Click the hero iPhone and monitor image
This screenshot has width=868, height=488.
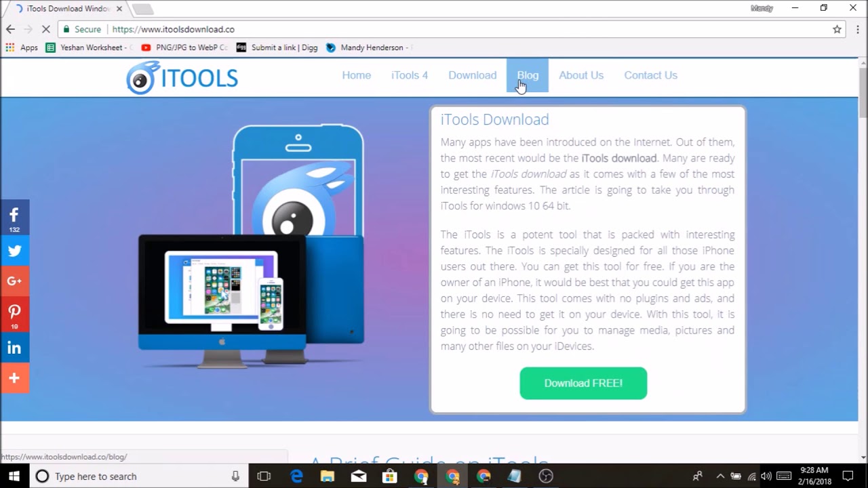tap(252, 246)
